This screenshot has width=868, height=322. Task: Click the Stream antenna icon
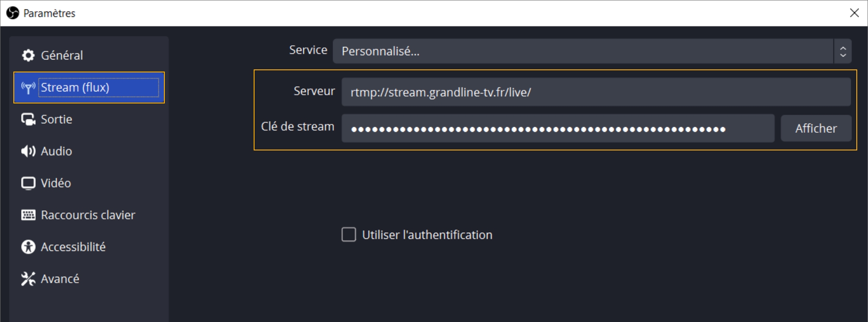point(28,88)
